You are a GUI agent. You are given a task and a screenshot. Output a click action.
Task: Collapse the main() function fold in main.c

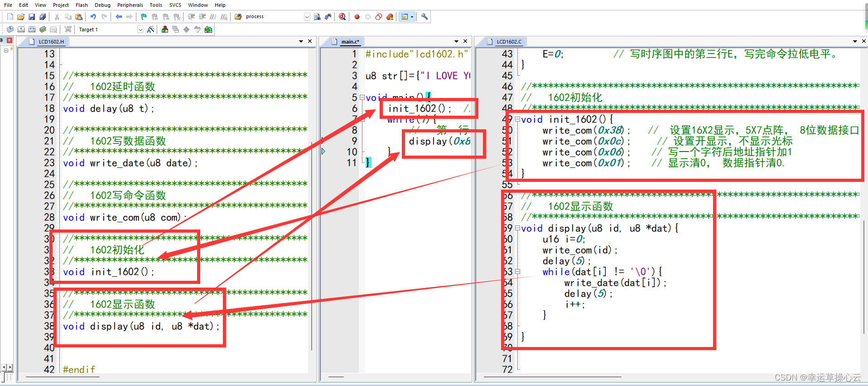[x=362, y=98]
